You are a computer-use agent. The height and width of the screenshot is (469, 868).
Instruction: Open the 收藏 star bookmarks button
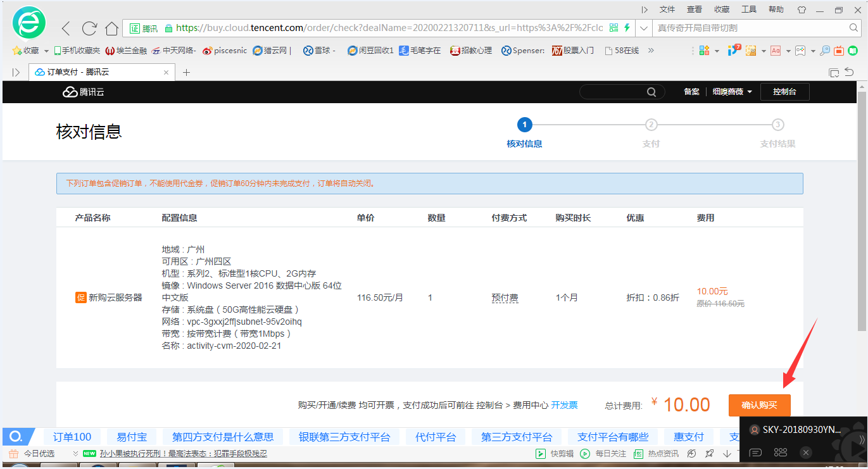[25, 51]
